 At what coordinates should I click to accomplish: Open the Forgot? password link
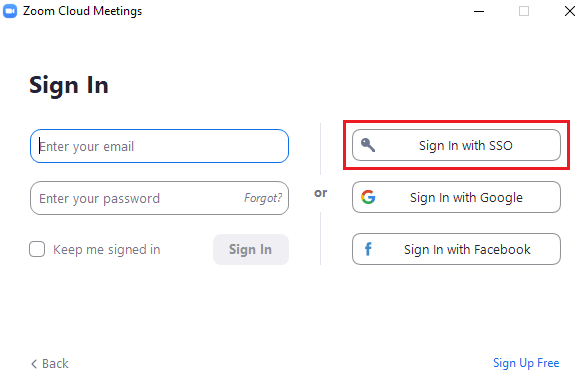263,198
